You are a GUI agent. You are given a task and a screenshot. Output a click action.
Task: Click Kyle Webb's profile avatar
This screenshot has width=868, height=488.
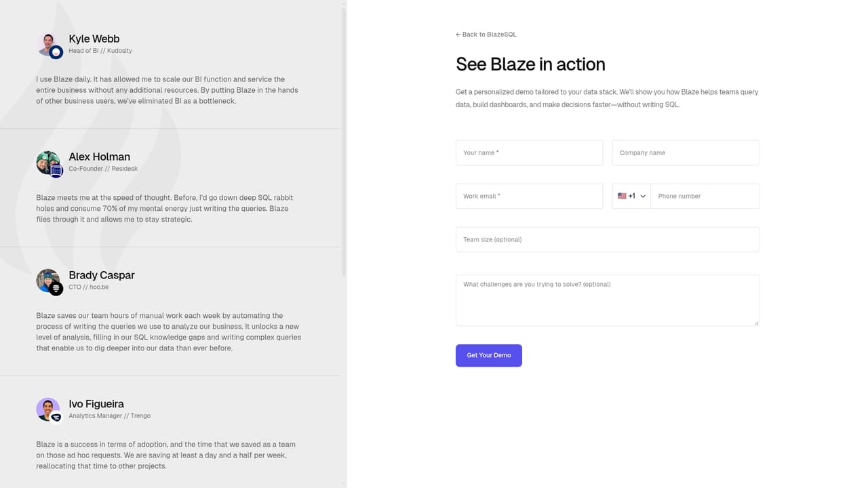(x=47, y=44)
